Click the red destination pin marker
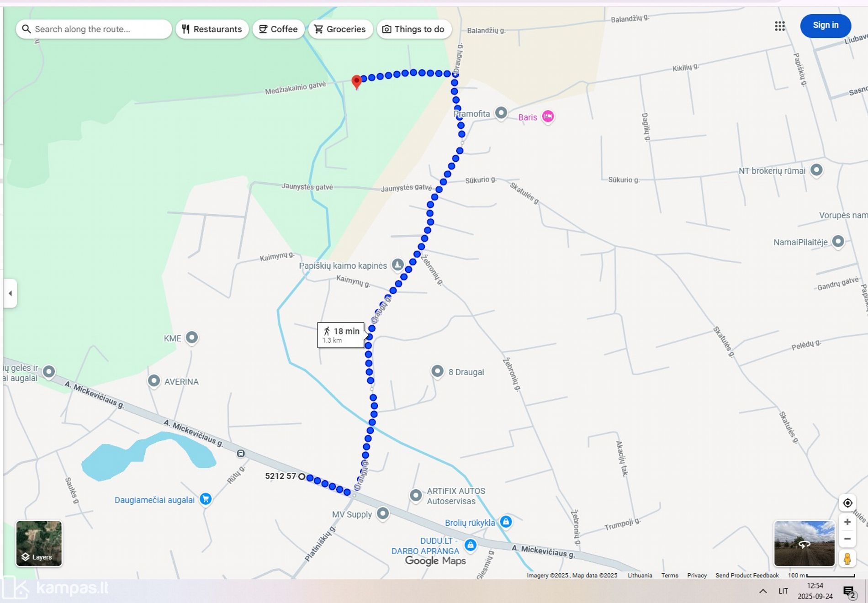 [357, 82]
